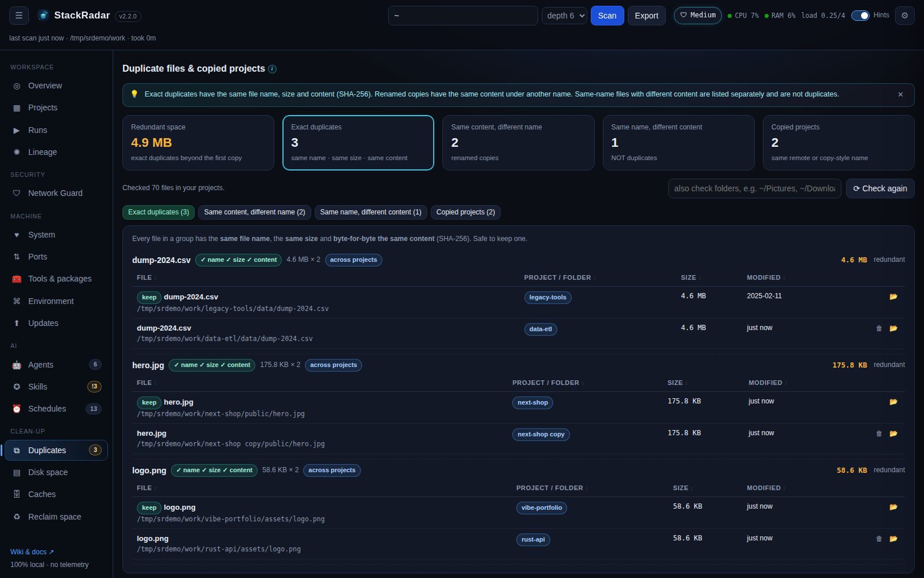This screenshot has height=578, width=924.
Task: Open the depth 6 dropdown
Action: [x=564, y=16]
